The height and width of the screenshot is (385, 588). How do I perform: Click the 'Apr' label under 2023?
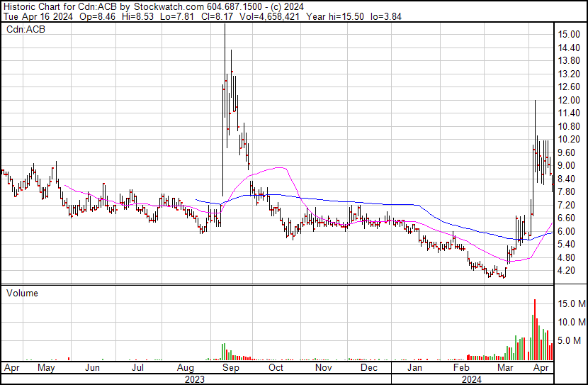[x=11, y=368]
